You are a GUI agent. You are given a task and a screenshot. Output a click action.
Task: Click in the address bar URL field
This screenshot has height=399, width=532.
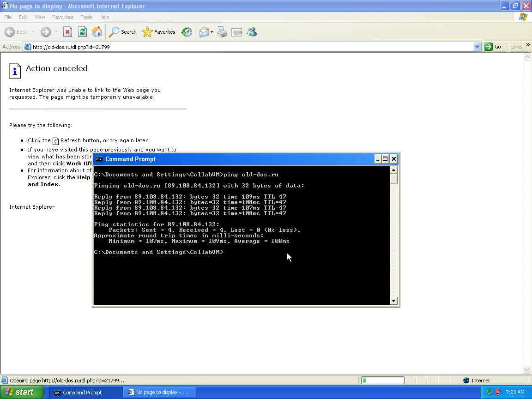[251, 47]
